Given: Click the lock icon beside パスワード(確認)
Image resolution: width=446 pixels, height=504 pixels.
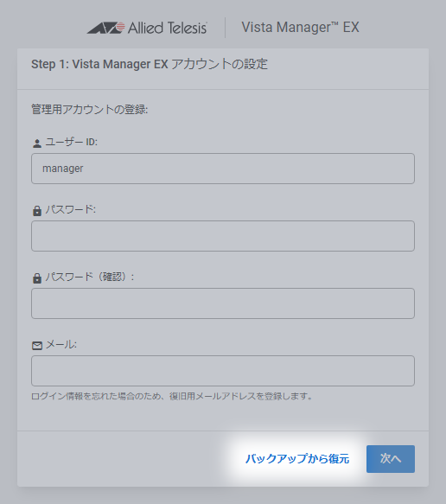Looking at the screenshot, I should tap(37, 278).
